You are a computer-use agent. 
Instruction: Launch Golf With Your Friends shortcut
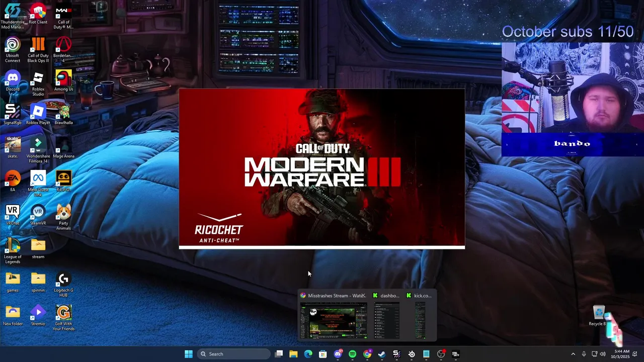tap(63, 318)
